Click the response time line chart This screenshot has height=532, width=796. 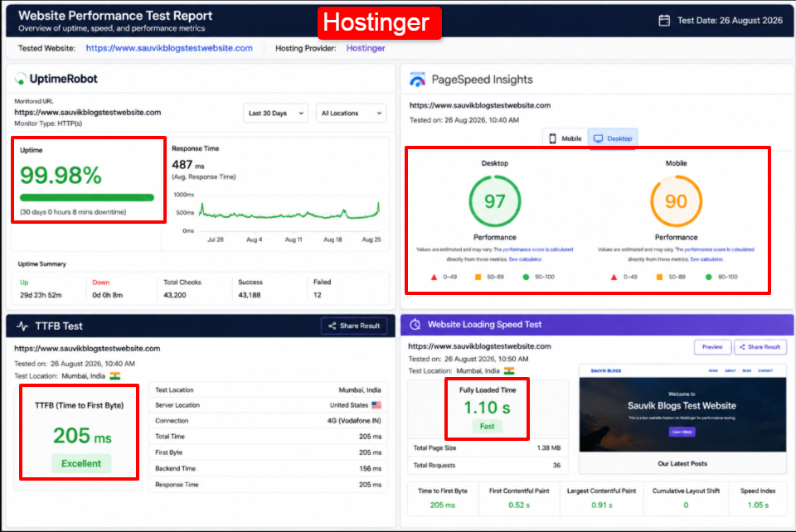coord(289,211)
